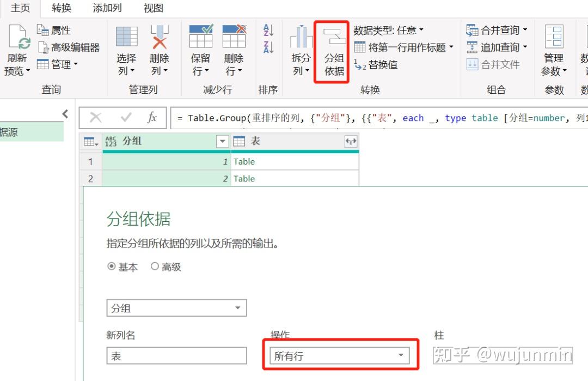Click the 表 column header
Screen dimensions: 588x381
pyautogui.click(x=295, y=141)
